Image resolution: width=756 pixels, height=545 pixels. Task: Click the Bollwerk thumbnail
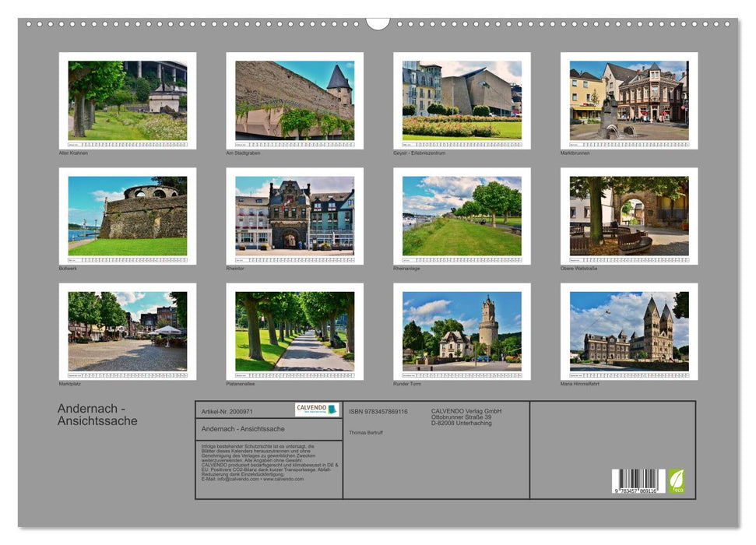pos(128,216)
